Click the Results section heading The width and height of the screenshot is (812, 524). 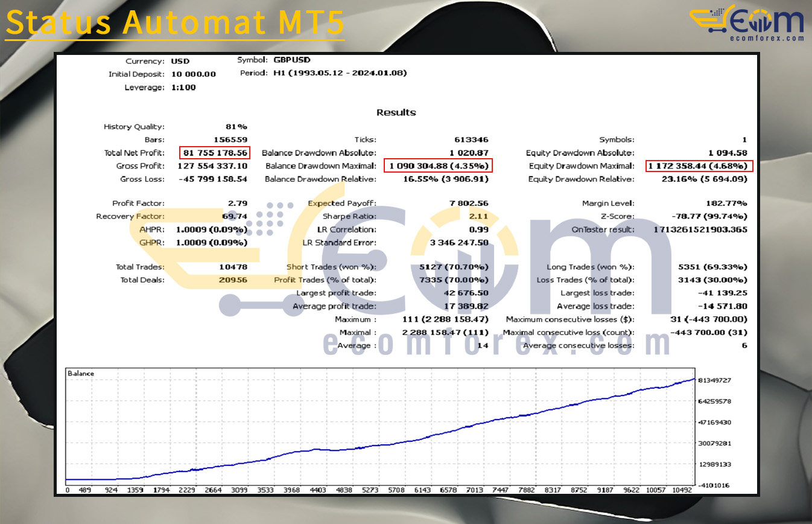tap(396, 112)
